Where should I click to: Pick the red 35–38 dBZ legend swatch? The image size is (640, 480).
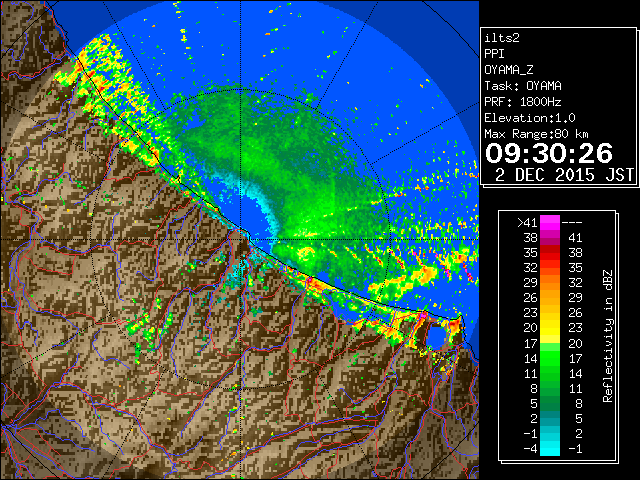click(550, 253)
